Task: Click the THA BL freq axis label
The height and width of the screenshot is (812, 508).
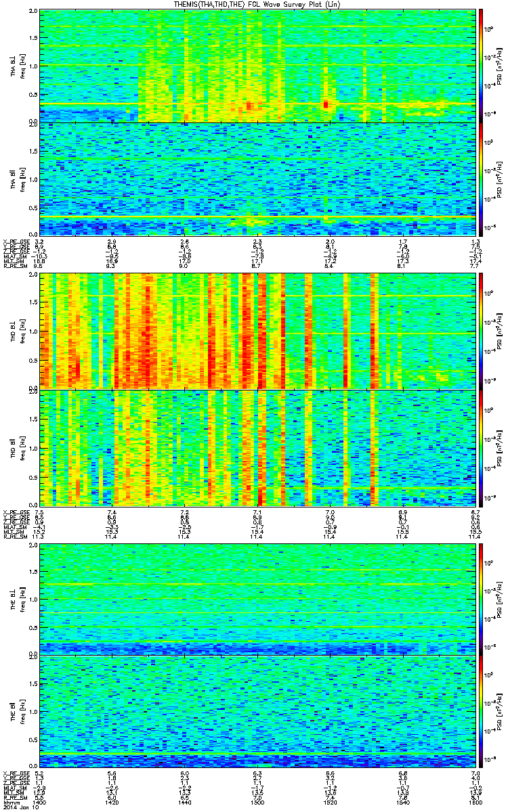Action: point(18,66)
